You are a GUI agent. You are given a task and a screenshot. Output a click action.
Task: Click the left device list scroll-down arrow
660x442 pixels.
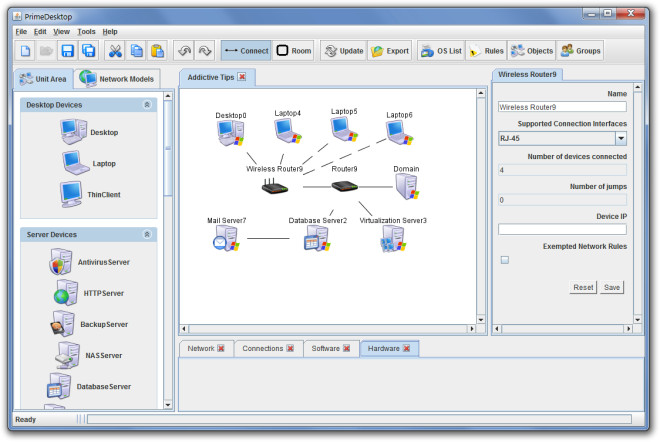tap(168, 405)
